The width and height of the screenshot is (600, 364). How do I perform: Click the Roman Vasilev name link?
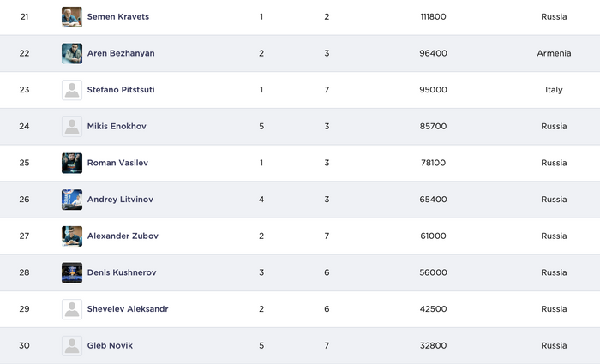tap(117, 163)
